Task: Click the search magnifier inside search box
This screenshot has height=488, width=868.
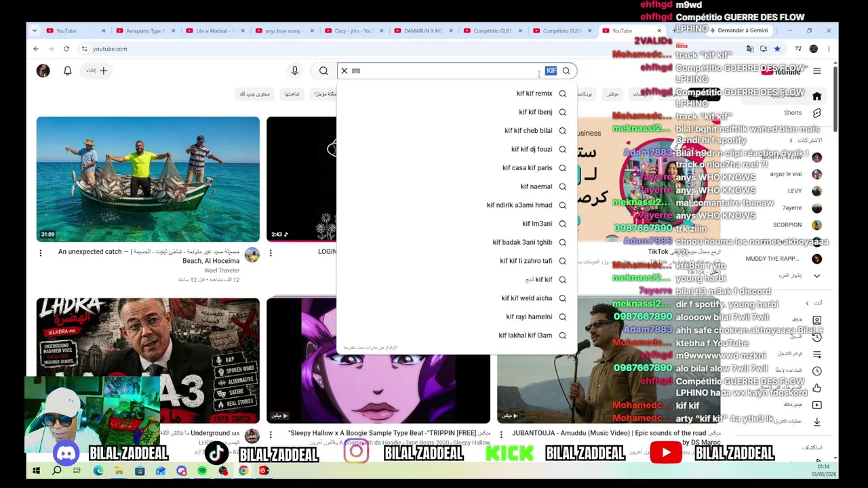Action: (566, 70)
